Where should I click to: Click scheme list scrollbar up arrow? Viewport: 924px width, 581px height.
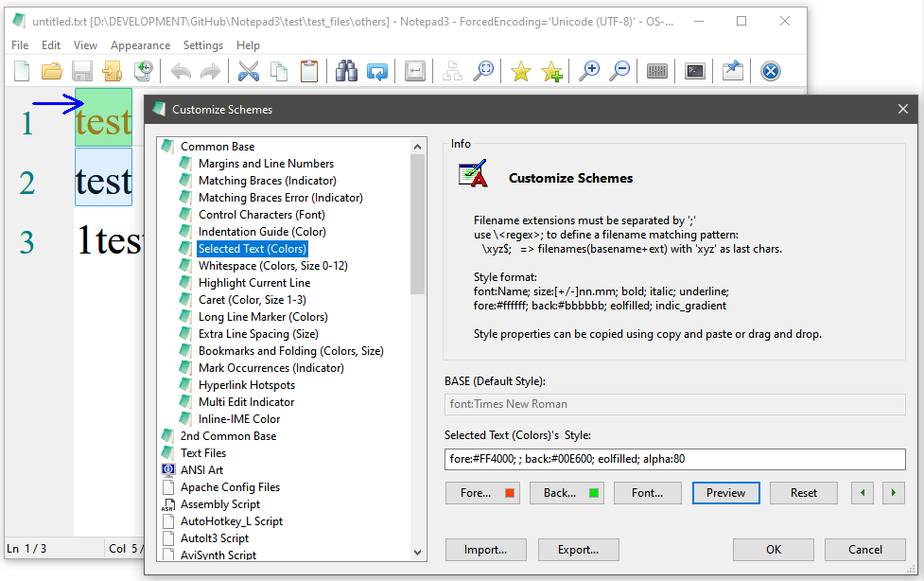(417, 147)
